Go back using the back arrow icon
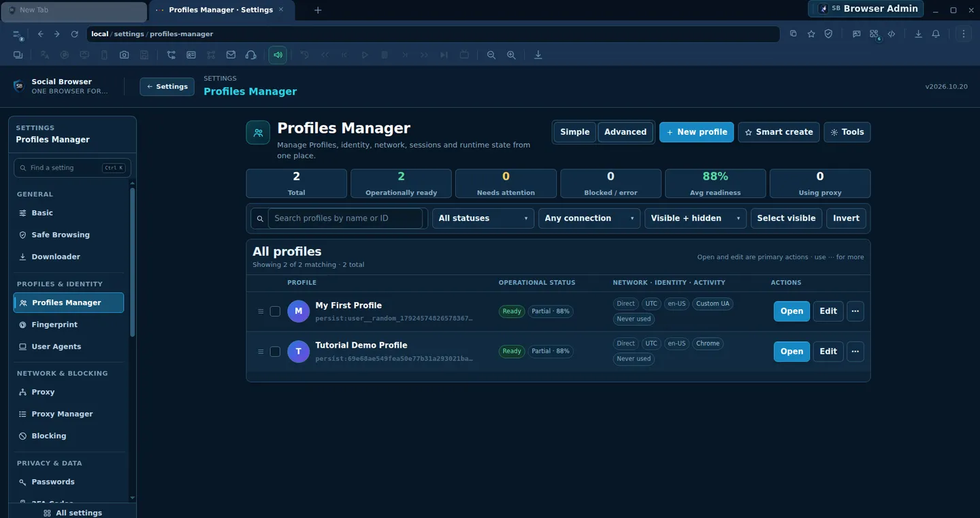980x518 pixels. pyautogui.click(x=41, y=34)
